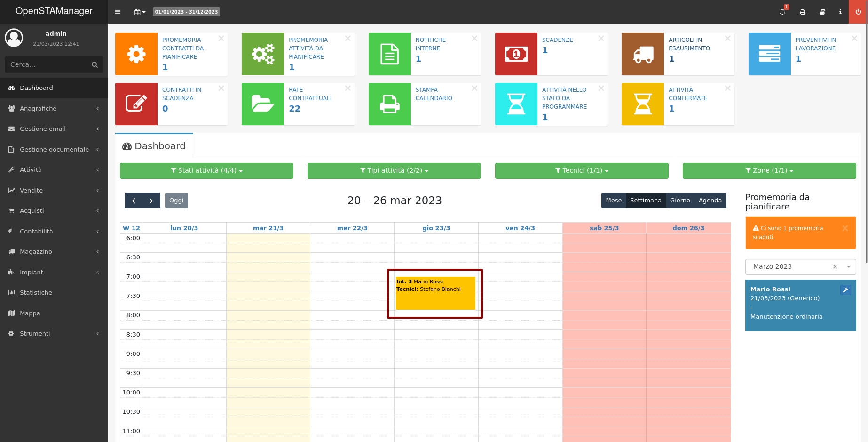The height and width of the screenshot is (442, 868).
Task: Click the search magnifier icon in sidebar
Action: (95, 65)
